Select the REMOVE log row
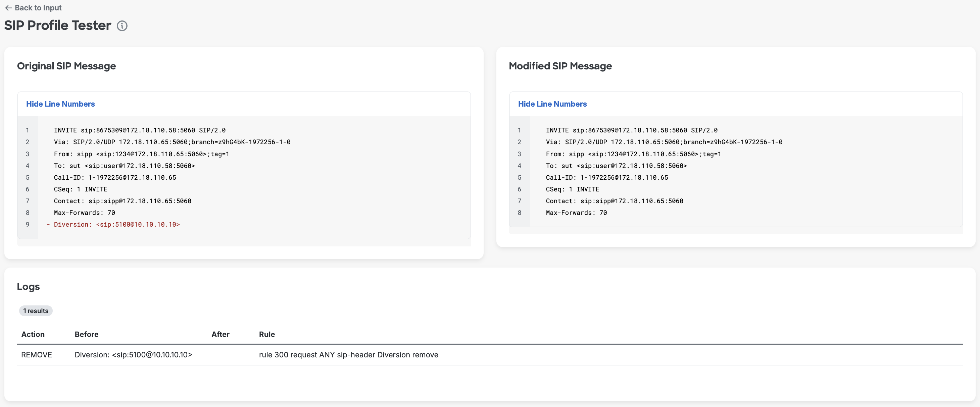This screenshot has height=407, width=980. click(490, 355)
